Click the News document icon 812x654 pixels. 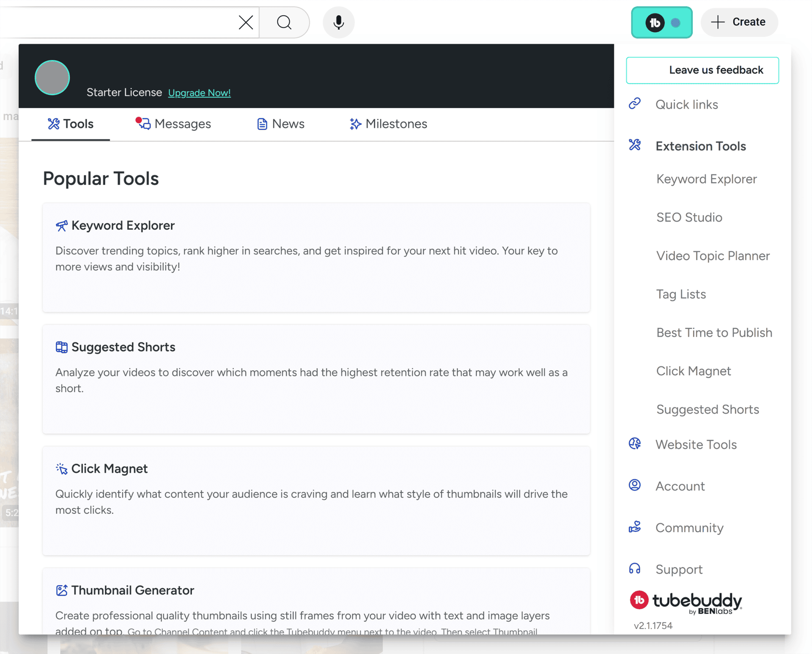[262, 124]
